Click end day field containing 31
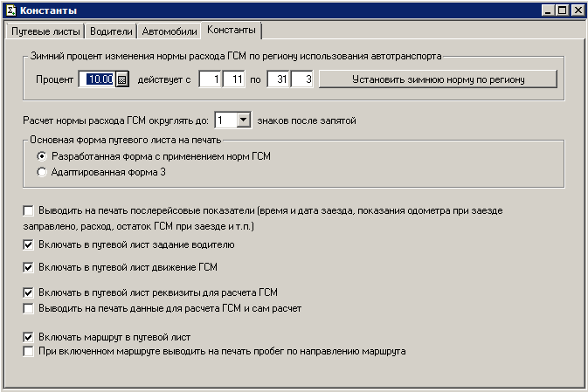Screen dimensions: 588x392 278,79
